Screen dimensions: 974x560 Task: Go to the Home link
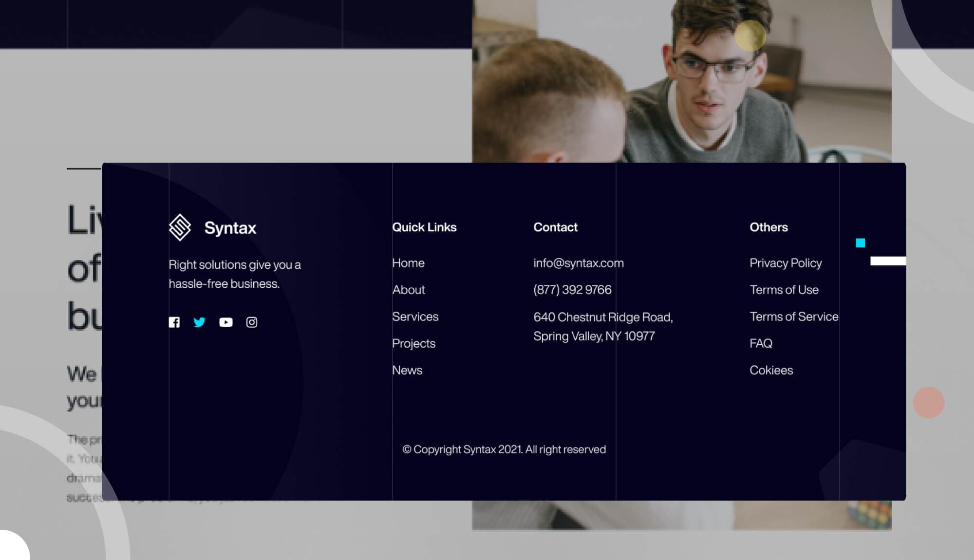point(408,263)
